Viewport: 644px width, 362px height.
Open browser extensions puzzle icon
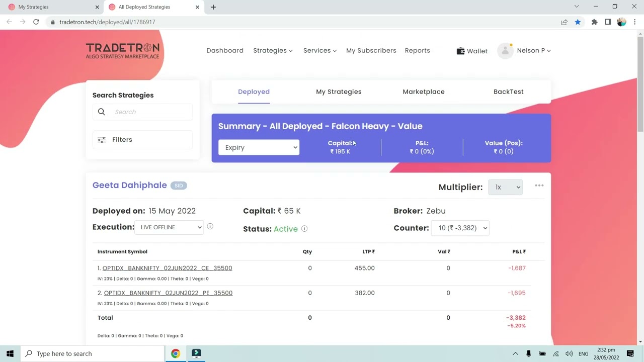click(x=594, y=22)
